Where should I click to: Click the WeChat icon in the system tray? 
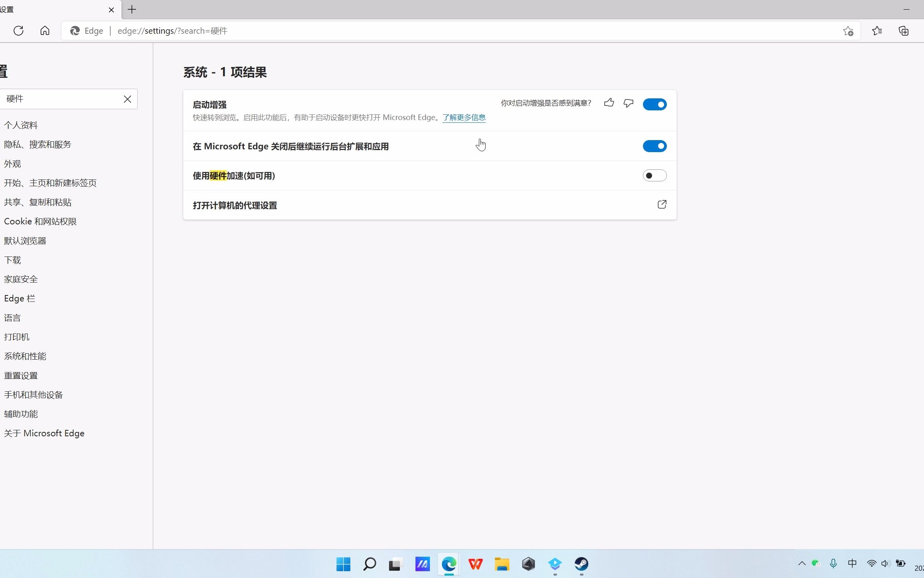(815, 564)
